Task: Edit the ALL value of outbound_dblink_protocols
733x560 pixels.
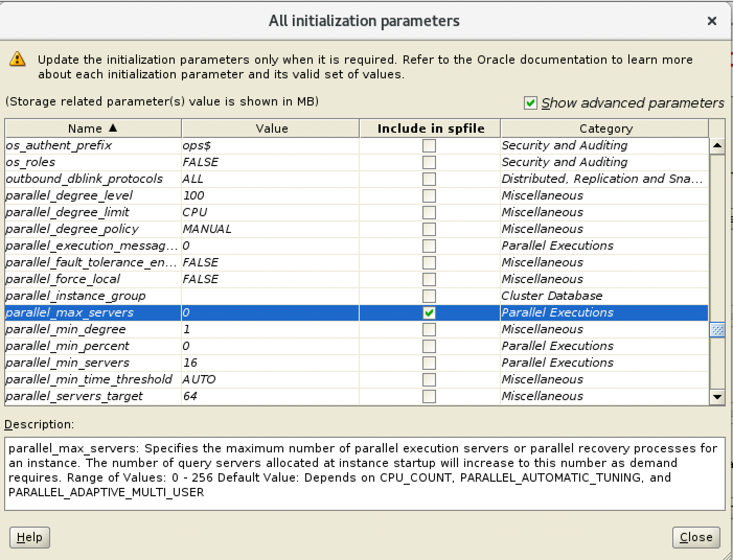Action: coord(270,179)
